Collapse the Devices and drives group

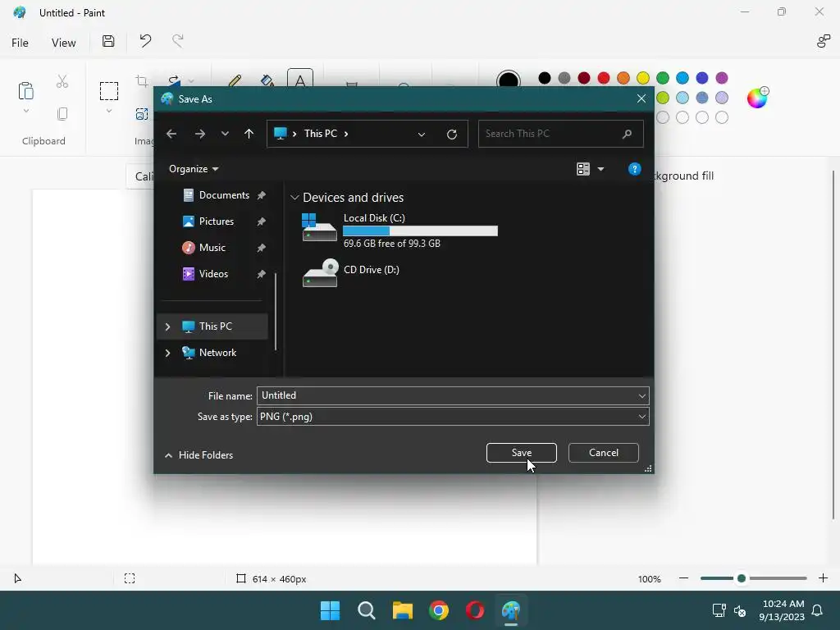pyautogui.click(x=294, y=198)
